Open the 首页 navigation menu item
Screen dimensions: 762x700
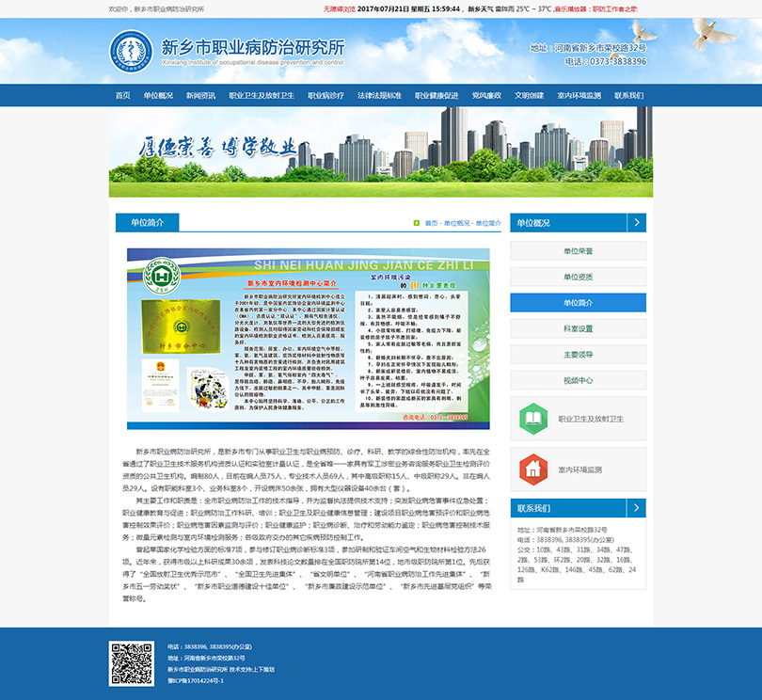pos(122,96)
